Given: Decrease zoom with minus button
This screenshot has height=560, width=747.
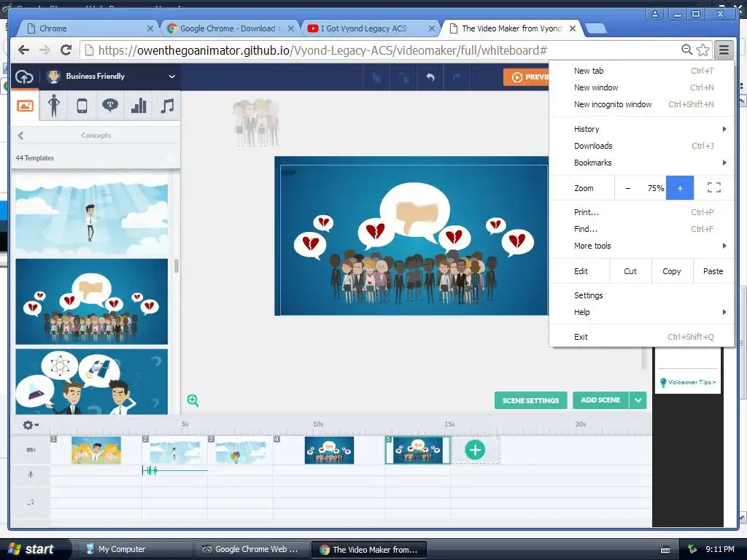Looking at the screenshot, I should [x=628, y=188].
